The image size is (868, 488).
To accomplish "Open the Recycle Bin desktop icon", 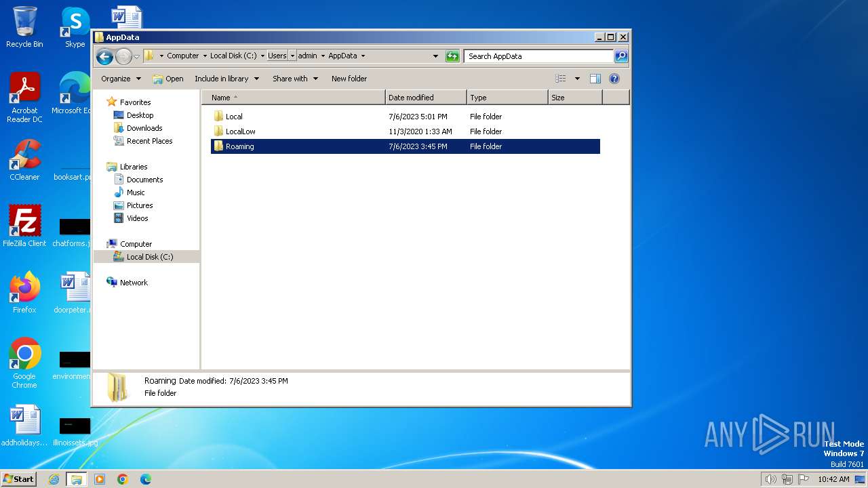I will (x=24, y=27).
